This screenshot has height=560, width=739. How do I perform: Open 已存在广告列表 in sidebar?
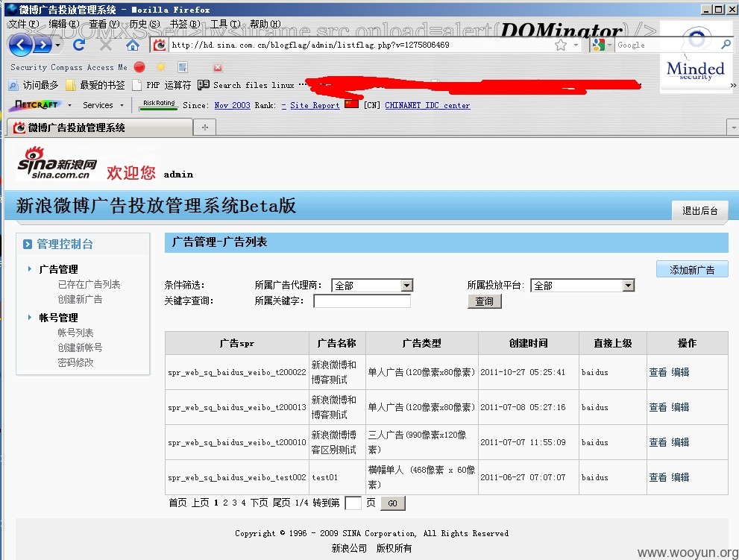coord(89,284)
